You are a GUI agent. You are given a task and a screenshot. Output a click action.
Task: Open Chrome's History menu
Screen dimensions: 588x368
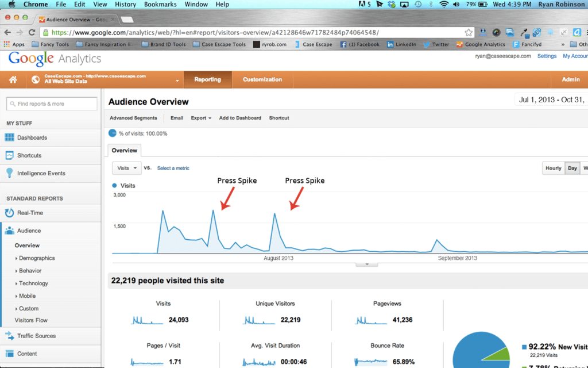coord(125,5)
